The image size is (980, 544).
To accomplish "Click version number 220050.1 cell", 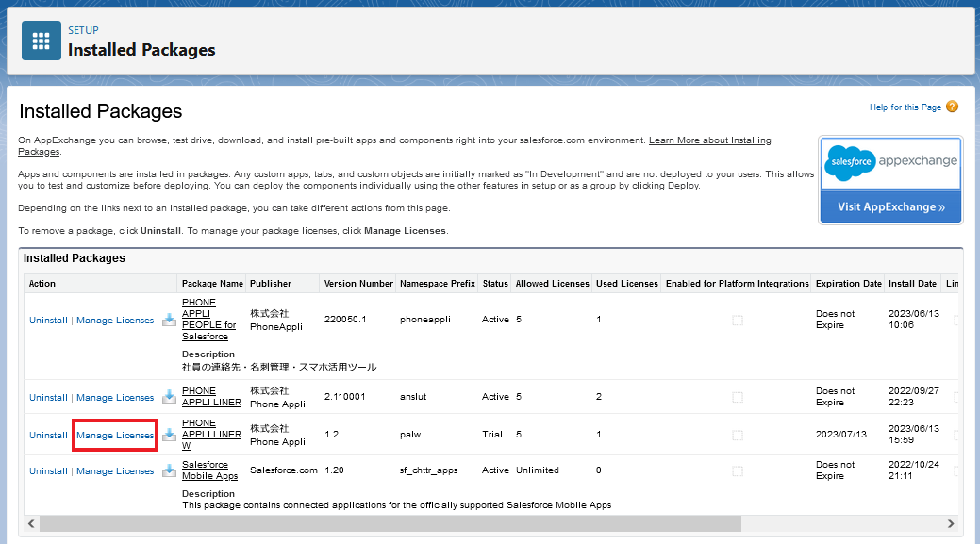I will tap(345, 320).
